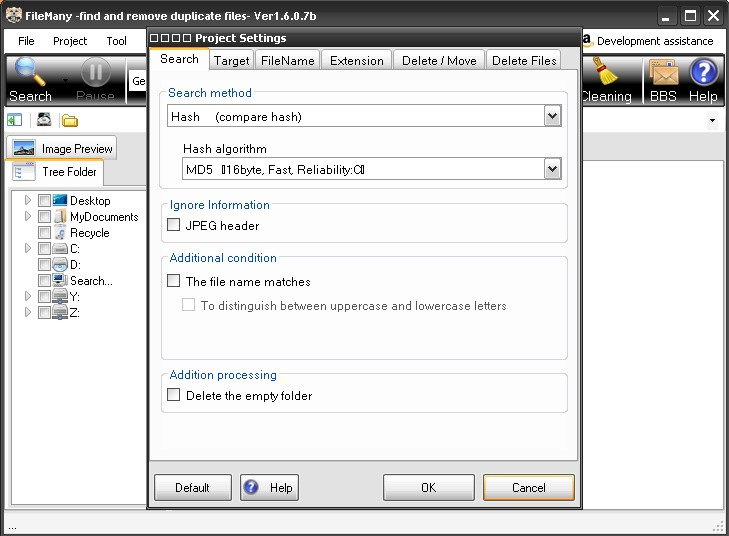The width and height of the screenshot is (729, 536).
Task: Click the Z: network drive icon
Action: 60,312
